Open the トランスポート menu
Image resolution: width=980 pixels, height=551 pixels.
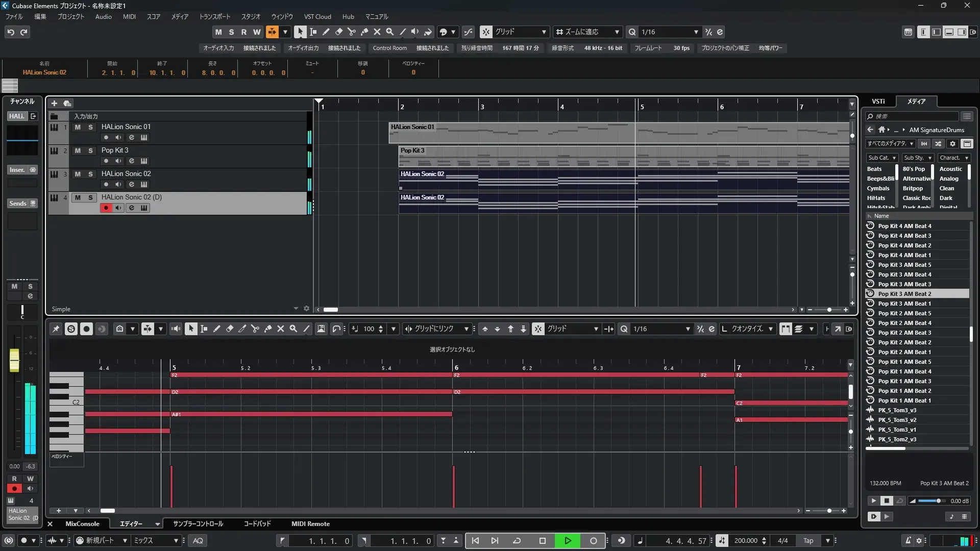coord(214,17)
